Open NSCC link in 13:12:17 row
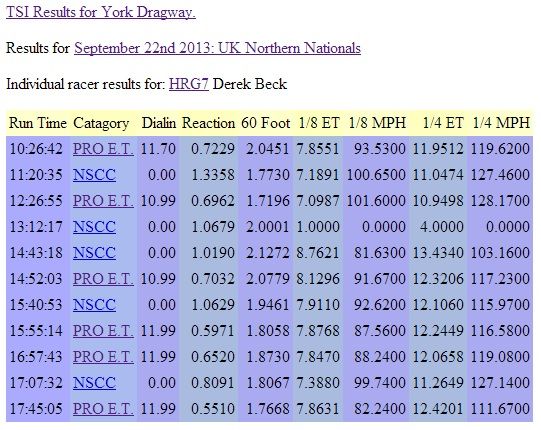 (94, 227)
